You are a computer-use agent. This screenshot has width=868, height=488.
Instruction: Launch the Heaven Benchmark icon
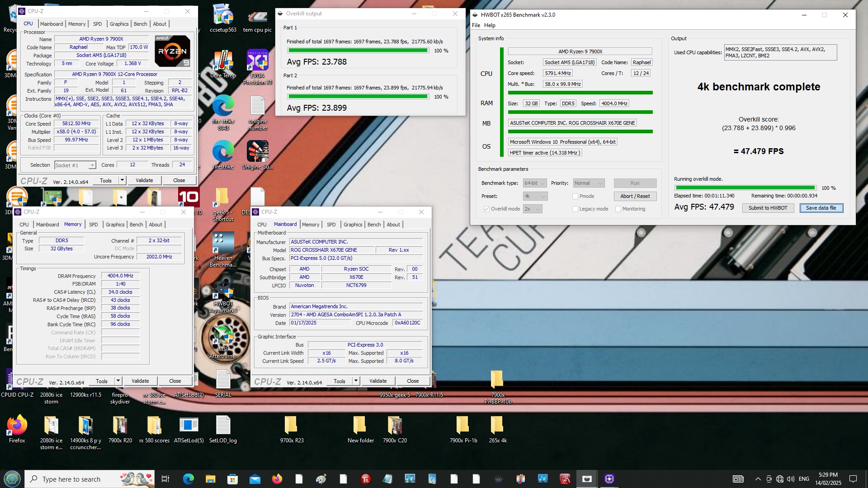pyautogui.click(x=223, y=249)
